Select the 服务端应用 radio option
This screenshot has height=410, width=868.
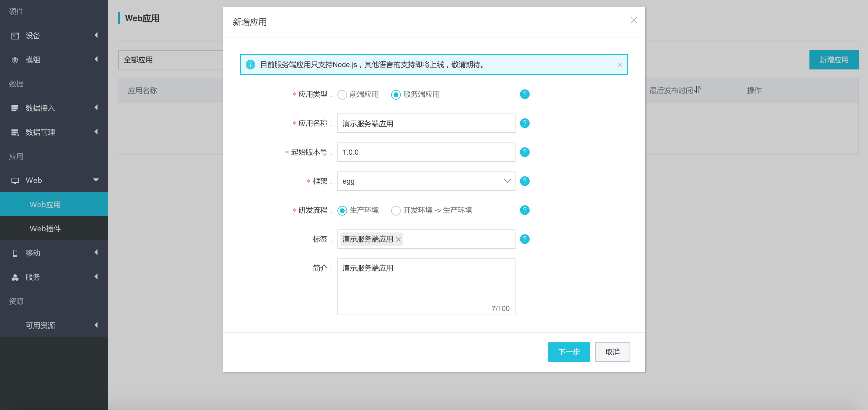coord(396,95)
